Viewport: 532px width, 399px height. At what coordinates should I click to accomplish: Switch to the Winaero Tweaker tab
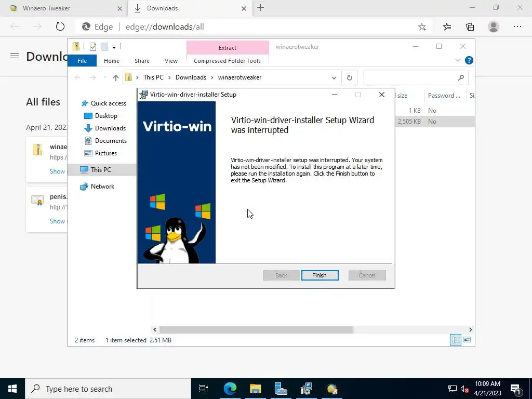[x=63, y=8]
